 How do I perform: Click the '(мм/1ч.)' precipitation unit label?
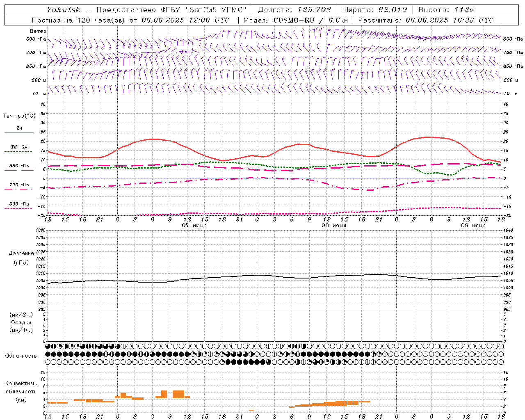21,330
